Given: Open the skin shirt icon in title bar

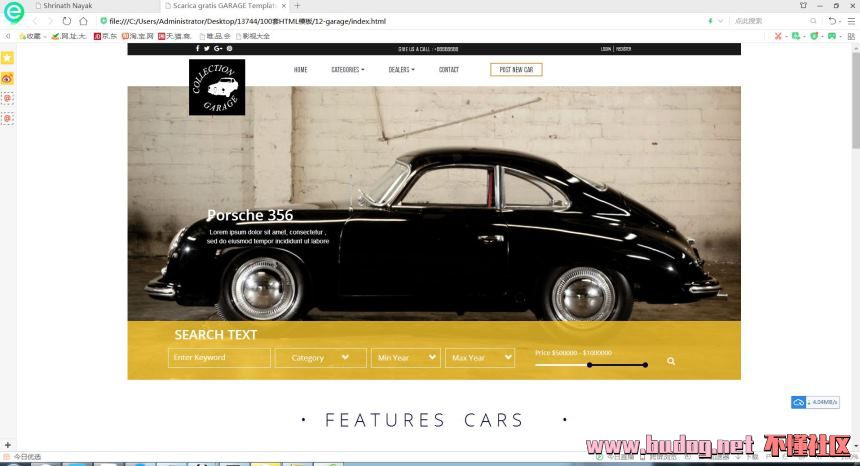Looking at the screenshot, I should point(804,5).
